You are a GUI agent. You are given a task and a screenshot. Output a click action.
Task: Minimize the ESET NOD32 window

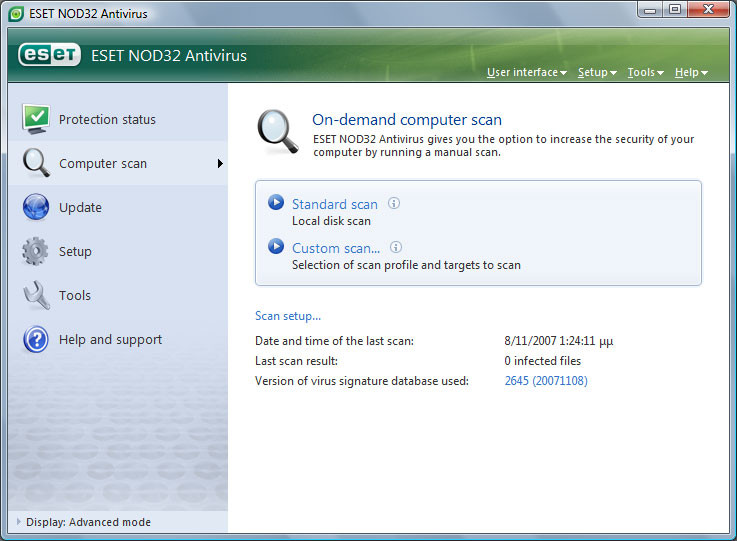pos(650,9)
